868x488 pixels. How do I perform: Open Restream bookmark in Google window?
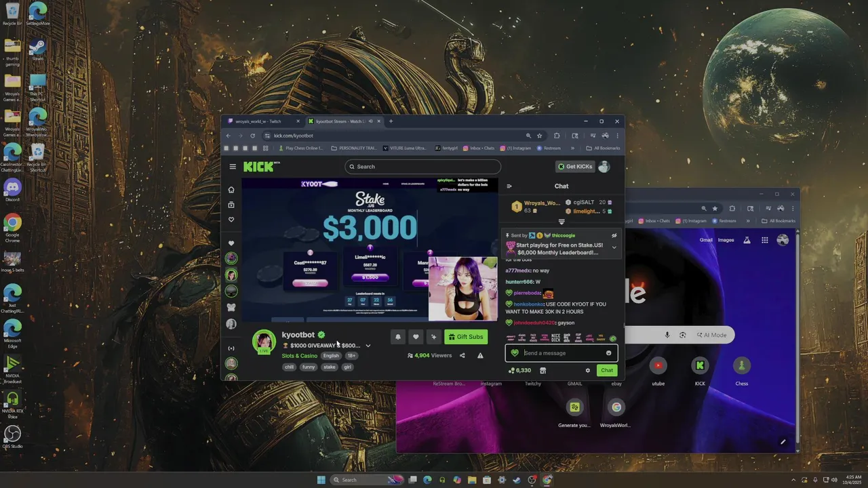pos(725,221)
